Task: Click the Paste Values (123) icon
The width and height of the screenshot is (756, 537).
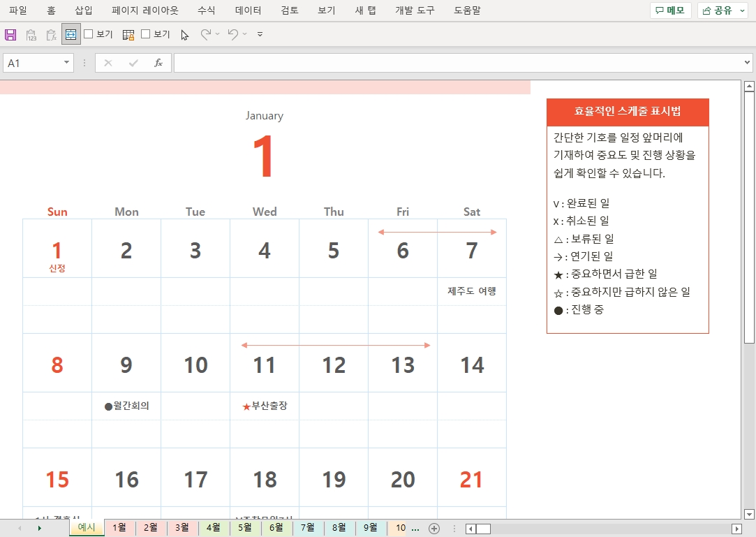Action: (31, 35)
